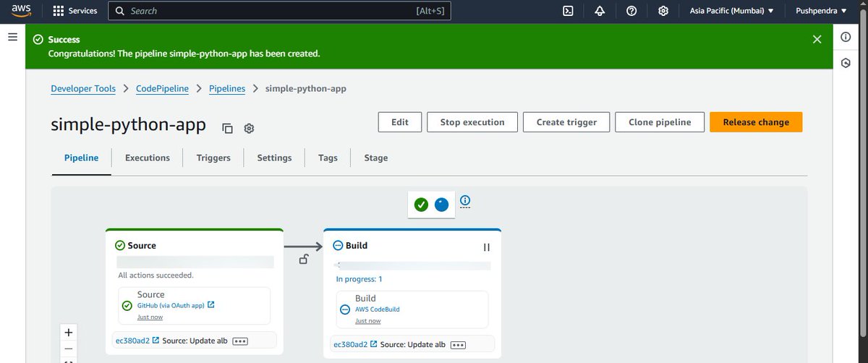Screen dimensions: 868x363
Task: Click the pause icon on the Build stage
Action: (x=487, y=247)
